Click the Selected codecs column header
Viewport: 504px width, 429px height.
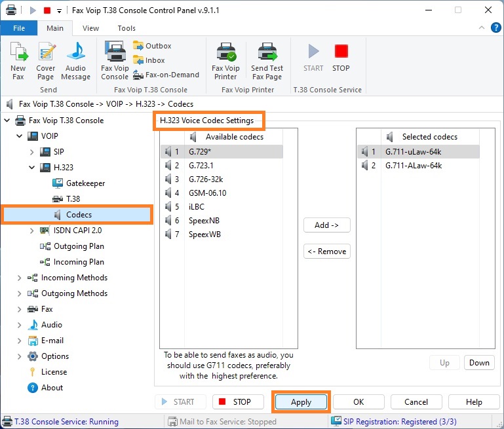pyautogui.click(x=430, y=137)
